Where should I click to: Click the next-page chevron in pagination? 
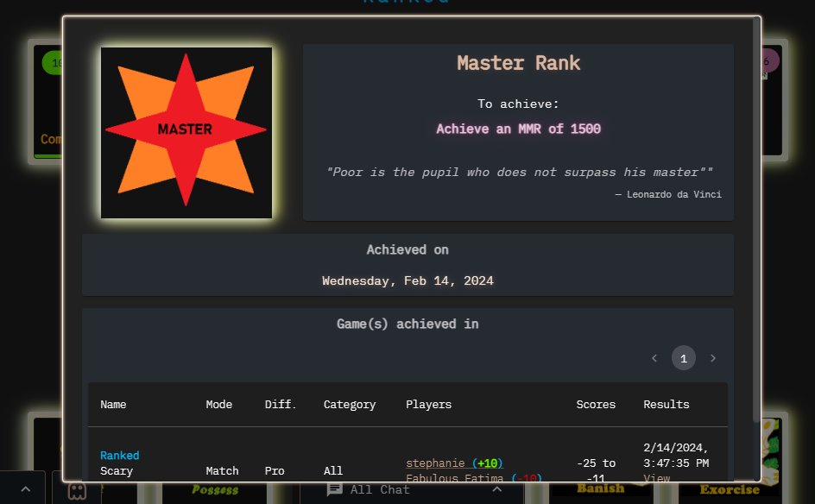713,357
